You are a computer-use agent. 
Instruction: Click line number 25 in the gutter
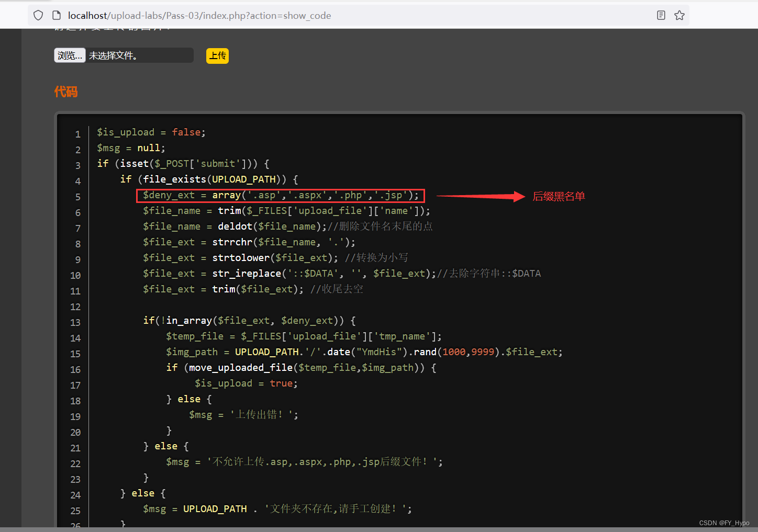tap(75, 511)
